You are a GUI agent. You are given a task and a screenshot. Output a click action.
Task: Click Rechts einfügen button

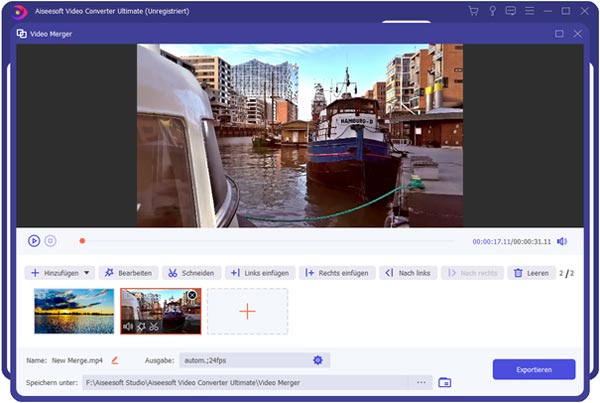point(337,273)
